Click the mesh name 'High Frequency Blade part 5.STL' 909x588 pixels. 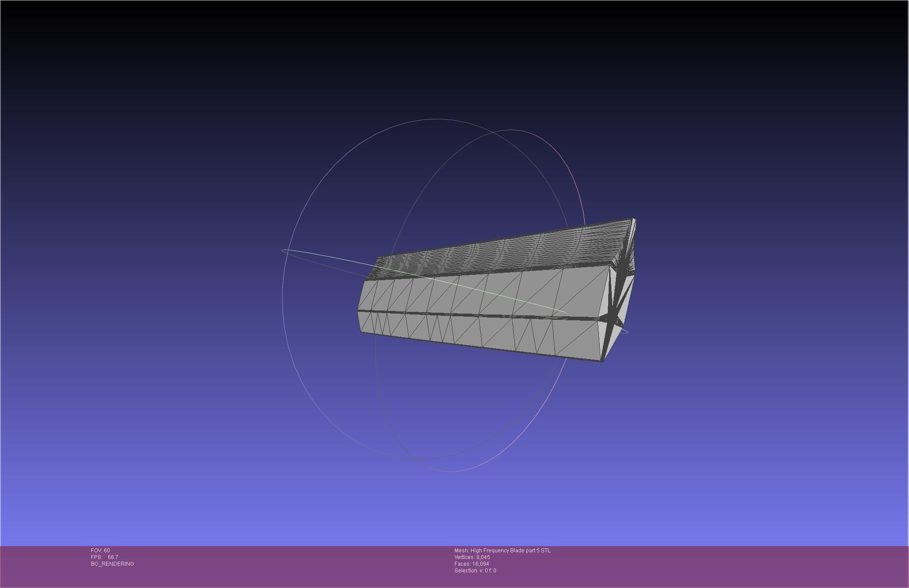pyautogui.click(x=510, y=551)
